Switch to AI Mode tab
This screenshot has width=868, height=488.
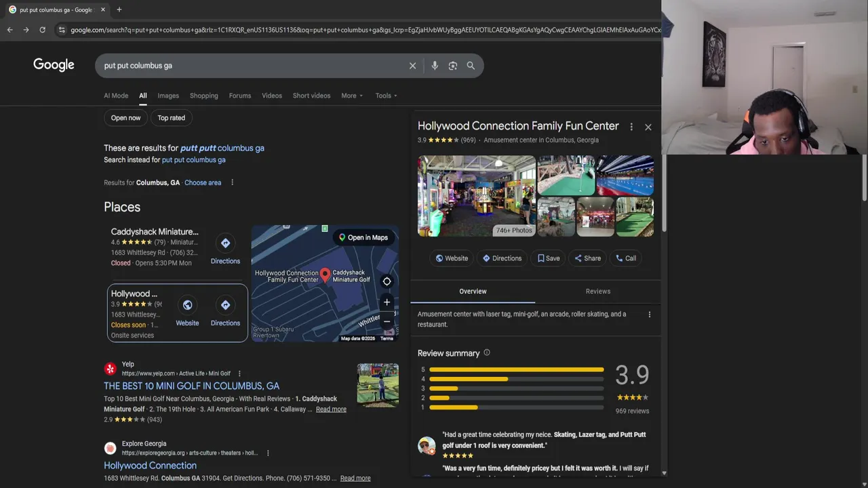click(x=116, y=96)
